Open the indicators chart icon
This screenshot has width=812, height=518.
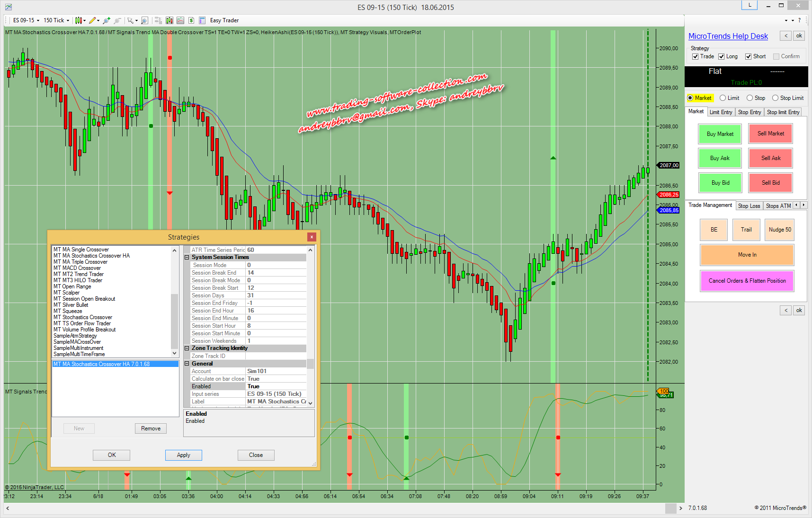pyautogui.click(x=180, y=20)
